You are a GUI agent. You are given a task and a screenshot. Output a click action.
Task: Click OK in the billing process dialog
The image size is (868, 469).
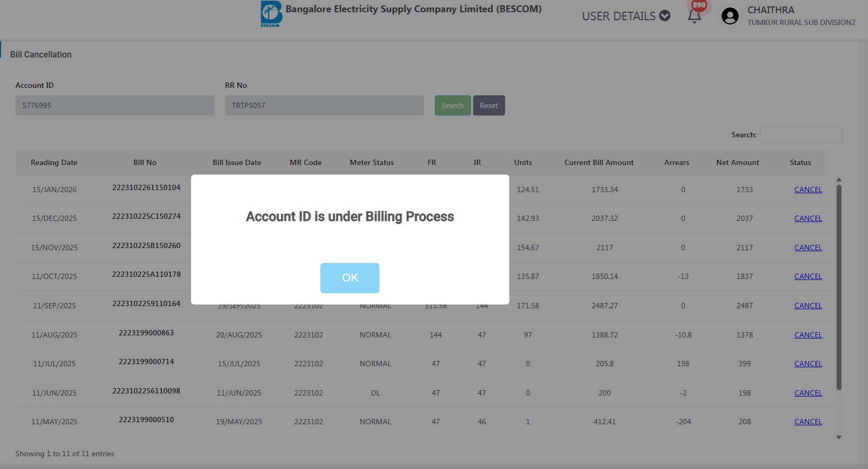pos(350,278)
